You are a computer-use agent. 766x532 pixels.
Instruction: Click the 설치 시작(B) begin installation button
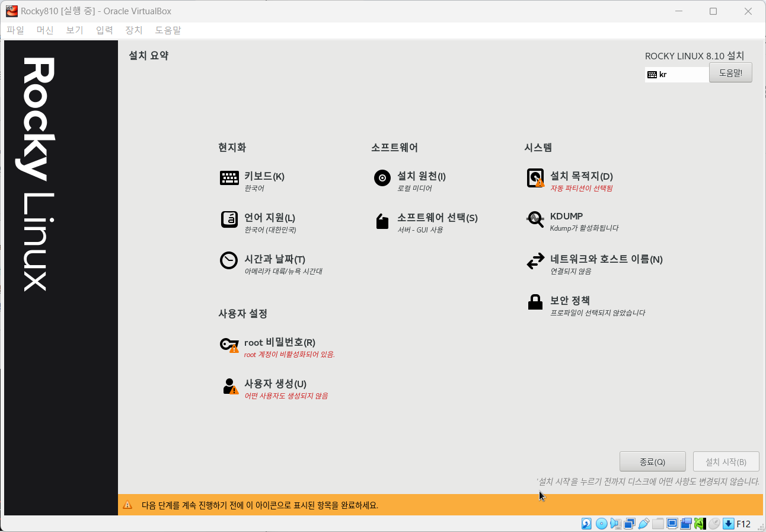726,462
